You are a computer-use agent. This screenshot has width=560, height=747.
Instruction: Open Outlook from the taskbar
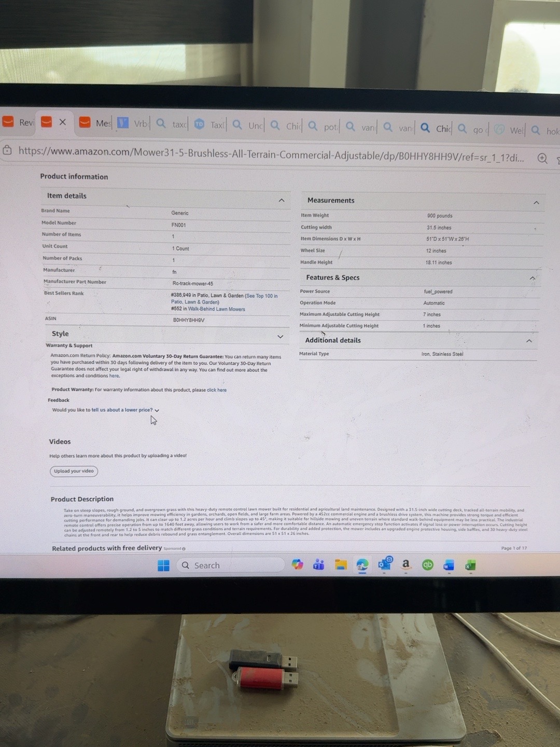pyautogui.click(x=385, y=564)
